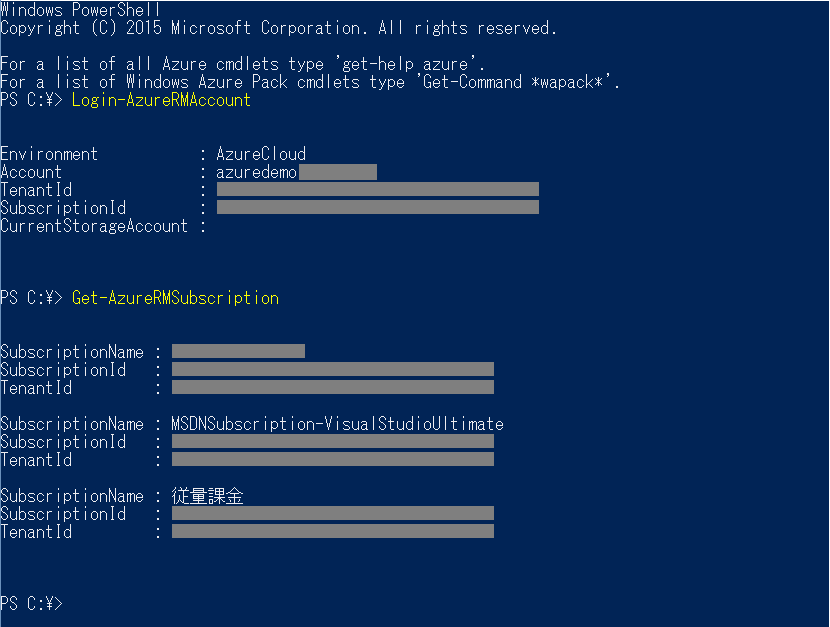This screenshot has width=830, height=627.
Task: Click the Login-AzureRMAccount command text
Action: pyautogui.click(x=161, y=100)
